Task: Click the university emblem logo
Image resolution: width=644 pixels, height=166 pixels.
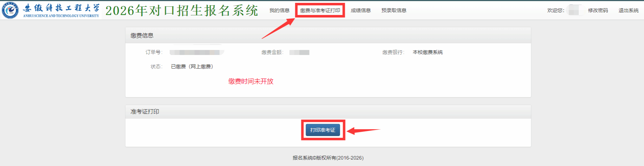Action: pos(10,10)
